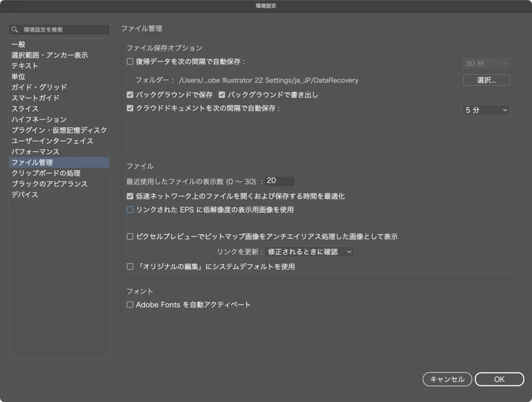Image resolution: width=532 pixels, height=402 pixels.
Task: Click the recent files count field showing 20
Action: (x=280, y=181)
